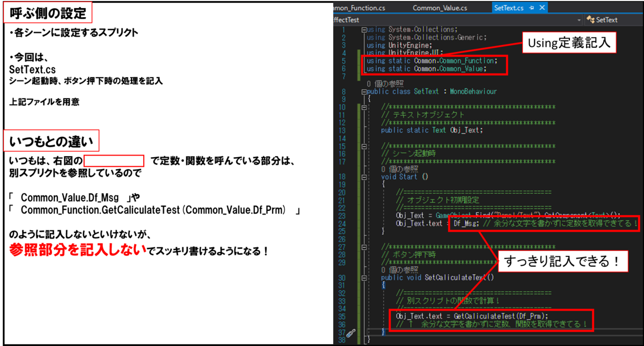The height and width of the screenshot is (346, 644).
Task: Open the SetText class navigation dropdown
Action: (614, 20)
